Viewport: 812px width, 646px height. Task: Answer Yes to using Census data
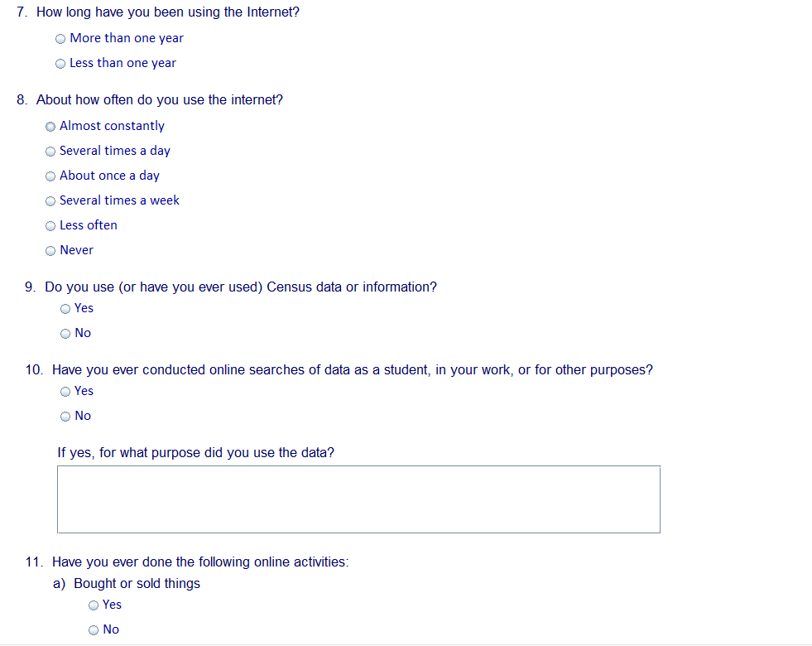click(65, 309)
